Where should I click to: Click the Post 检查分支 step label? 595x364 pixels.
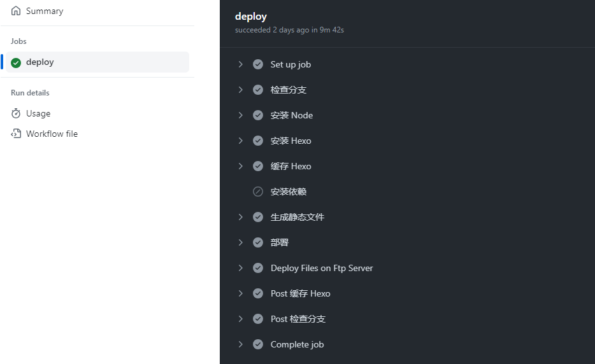click(x=298, y=319)
